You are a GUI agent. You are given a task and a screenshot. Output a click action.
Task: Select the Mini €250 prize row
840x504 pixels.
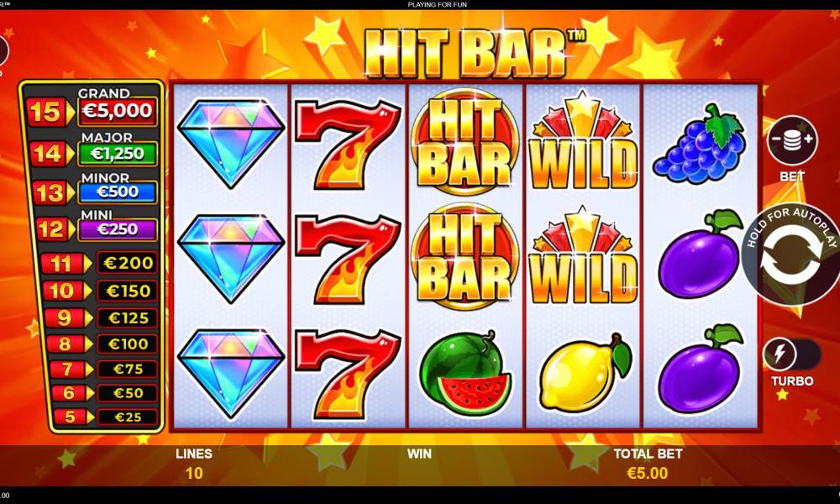[97, 227]
